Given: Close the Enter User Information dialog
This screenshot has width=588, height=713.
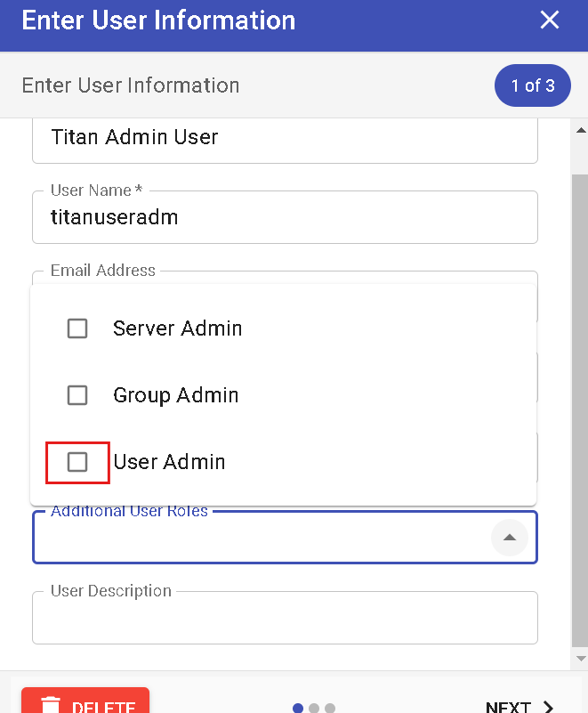Looking at the screenshot, I should point(550,20).
